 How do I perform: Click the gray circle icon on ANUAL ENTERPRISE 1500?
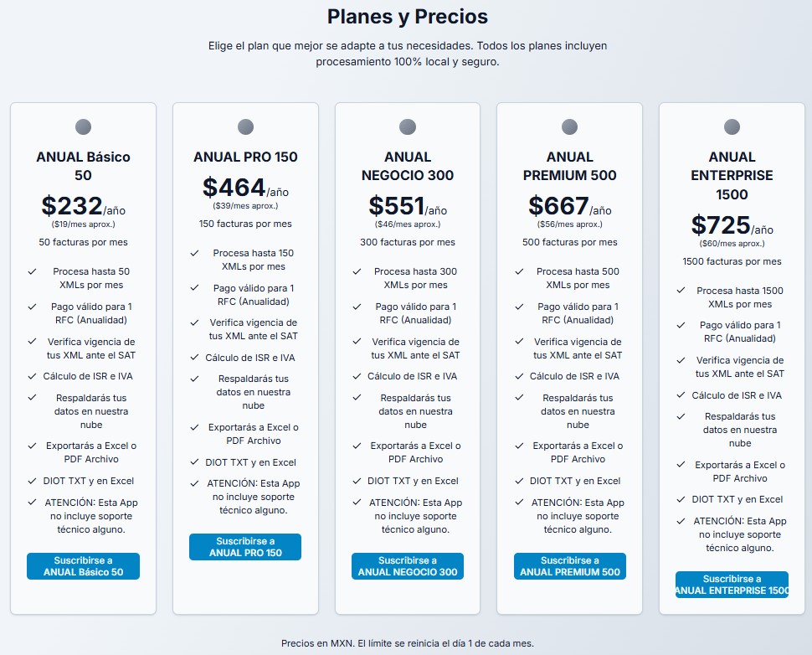tap(732, 127)
